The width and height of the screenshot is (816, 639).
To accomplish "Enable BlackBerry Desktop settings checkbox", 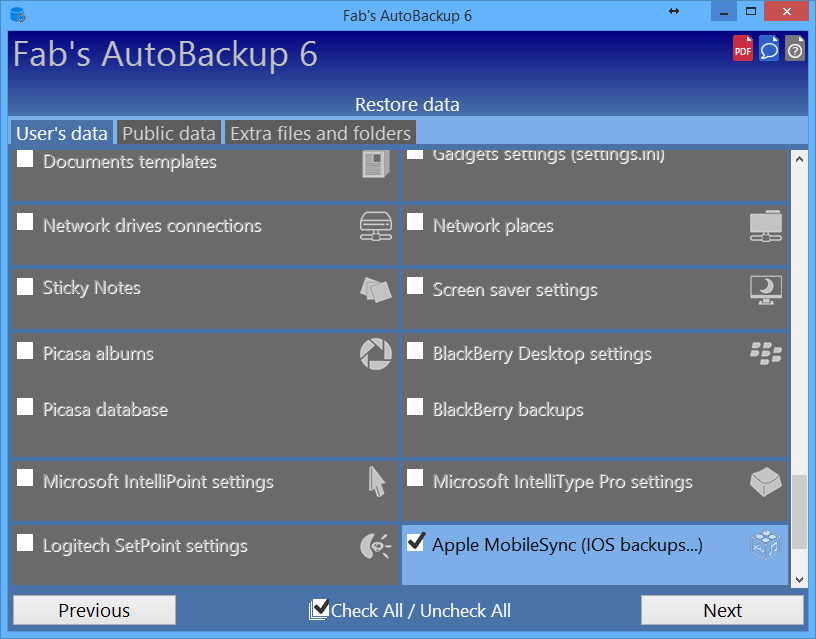I will pyautogui.click(x=415, y=351).
